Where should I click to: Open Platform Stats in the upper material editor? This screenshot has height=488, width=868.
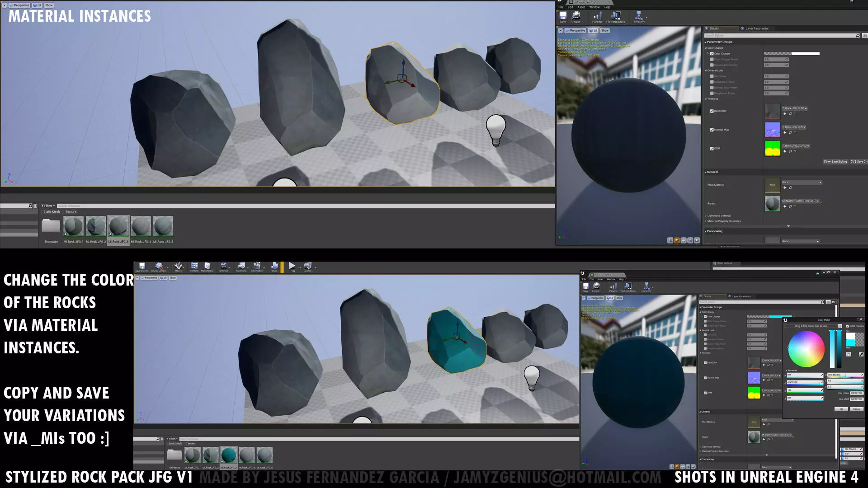coord(616,17)
